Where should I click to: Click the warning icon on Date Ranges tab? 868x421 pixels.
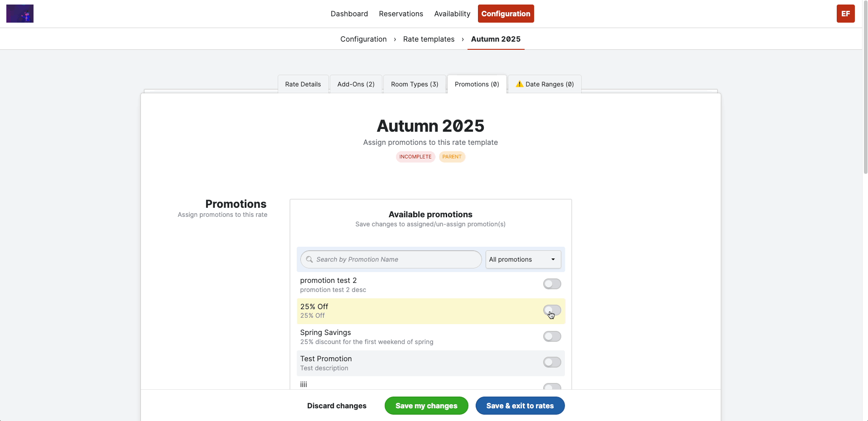tap(520, 84)
